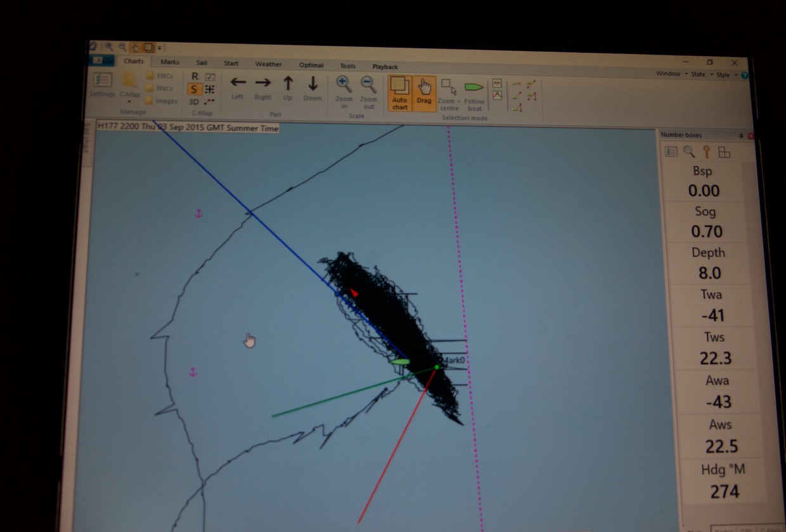Click the middle-right route editing icon

tap(532, 97)
